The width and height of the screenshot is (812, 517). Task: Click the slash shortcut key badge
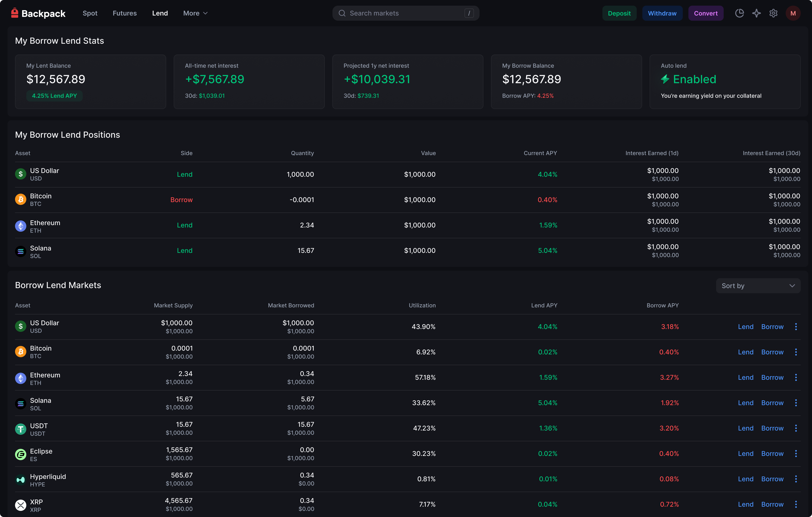tap(469, 13)
